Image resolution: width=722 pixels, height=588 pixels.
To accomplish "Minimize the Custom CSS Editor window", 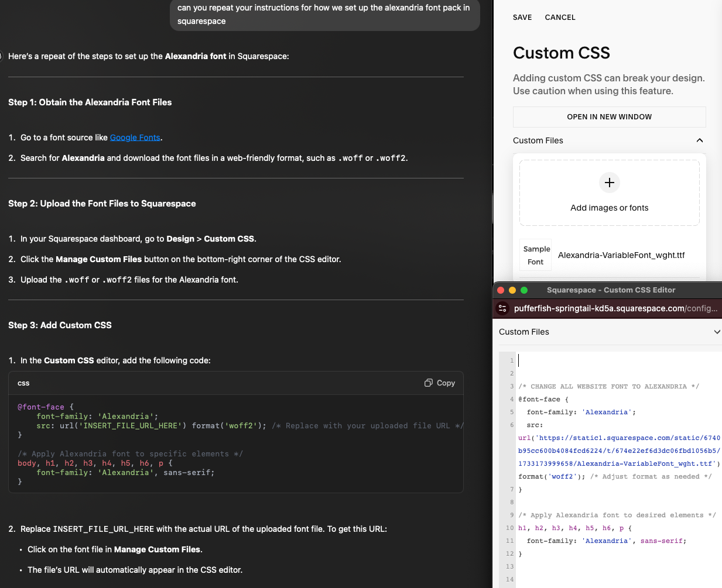I will click(512, 290).
